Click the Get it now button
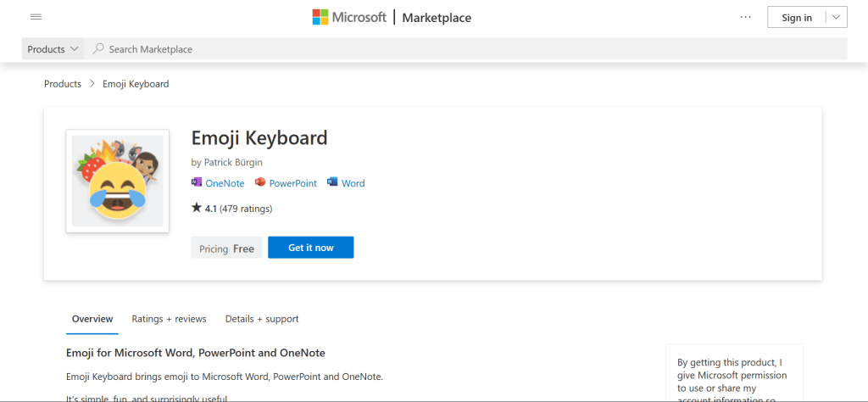 coord(310,248)
